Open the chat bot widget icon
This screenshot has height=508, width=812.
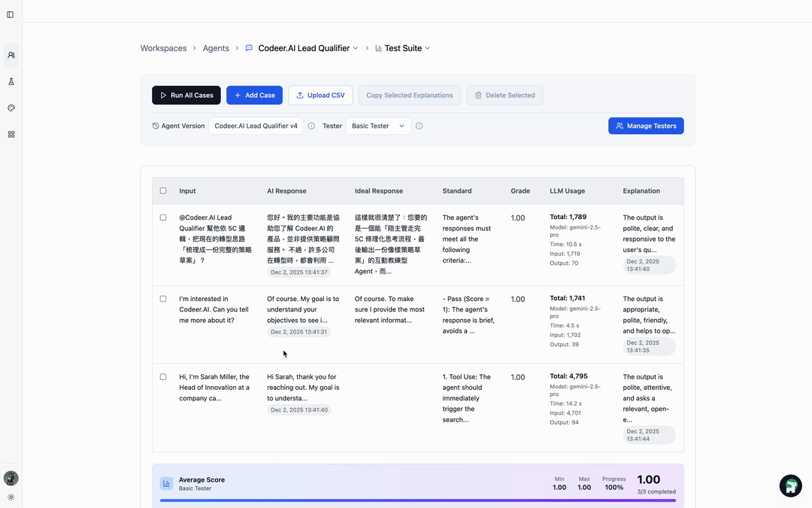pyautogui.click(x=790, y=485)
